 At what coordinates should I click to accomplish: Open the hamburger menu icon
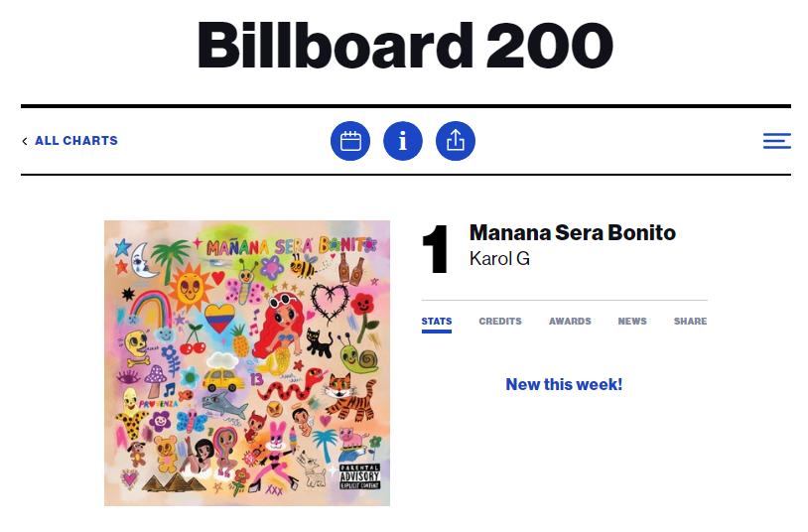777,141
